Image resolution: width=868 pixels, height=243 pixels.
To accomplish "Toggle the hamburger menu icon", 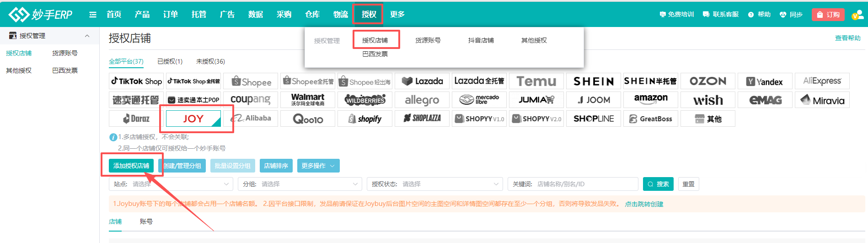I will click(x=93, y=15).
